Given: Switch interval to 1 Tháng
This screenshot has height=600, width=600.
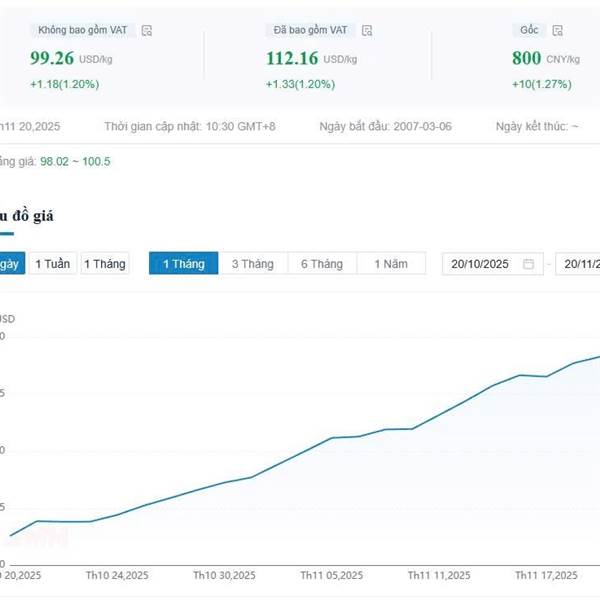Looking at the screenshot, I should [x=105, y=264].
